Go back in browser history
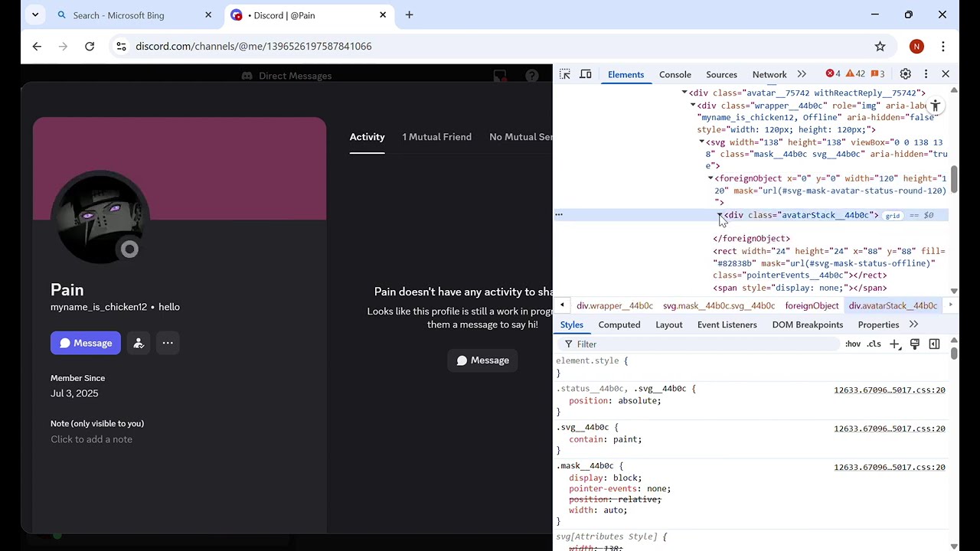Image resolution: width=980 pixels, height=551 pixels. [x=37, y=47]
